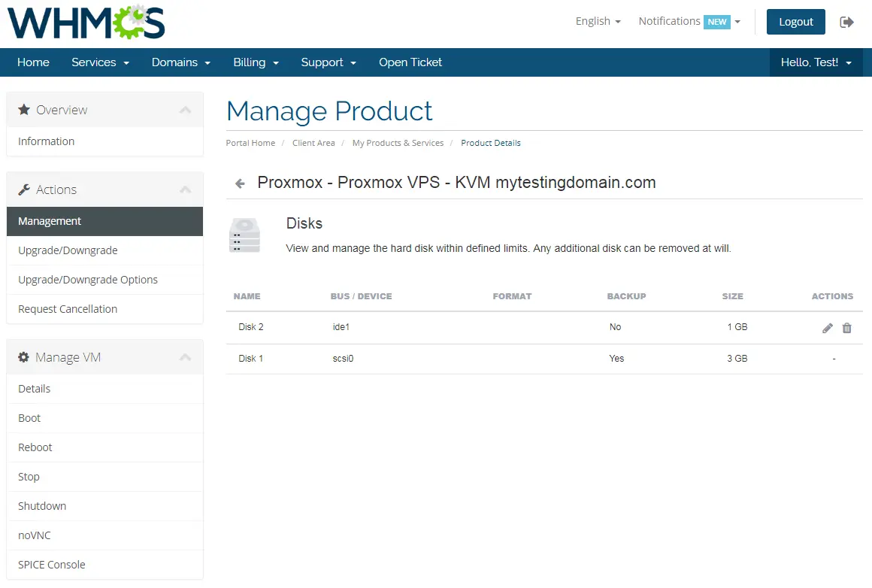
Task: Click the gear icon next to Manage VM
Action: tap(23, 357)
